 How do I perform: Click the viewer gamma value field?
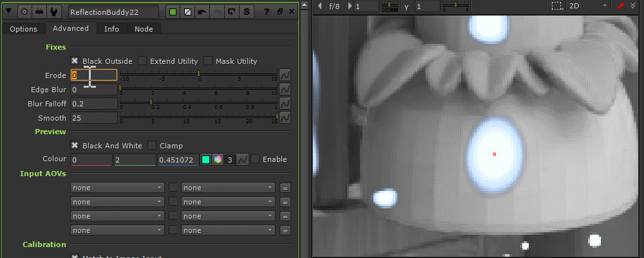(x=428, y=6)
